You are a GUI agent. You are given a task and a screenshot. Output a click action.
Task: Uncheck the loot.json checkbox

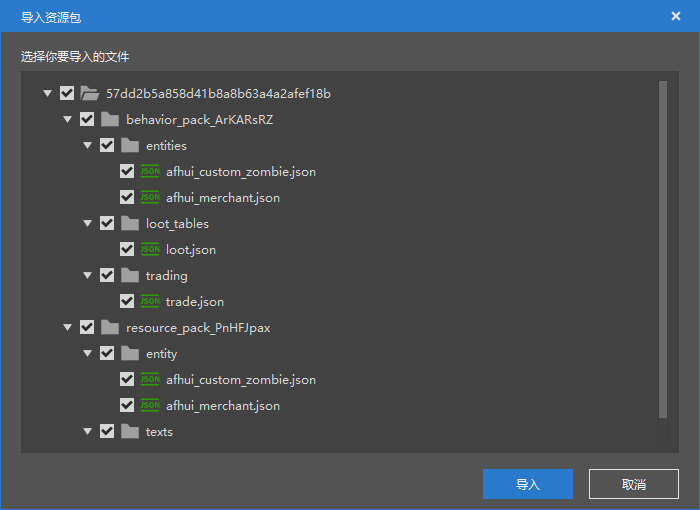click(127, 249)
